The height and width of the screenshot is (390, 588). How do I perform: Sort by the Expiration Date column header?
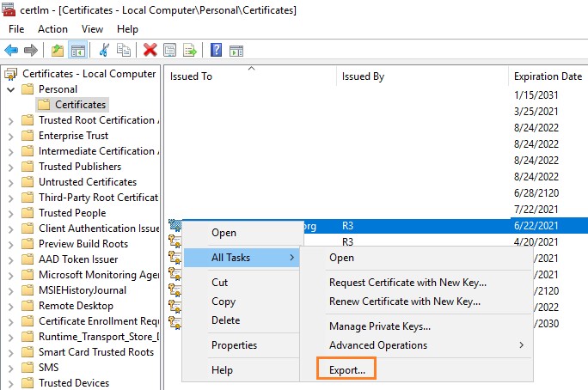(548, 76)
